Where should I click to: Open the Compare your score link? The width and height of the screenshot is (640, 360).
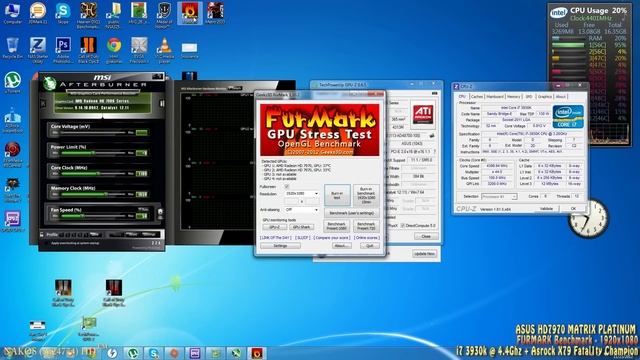pyautogui.click(x=332, y=238)
